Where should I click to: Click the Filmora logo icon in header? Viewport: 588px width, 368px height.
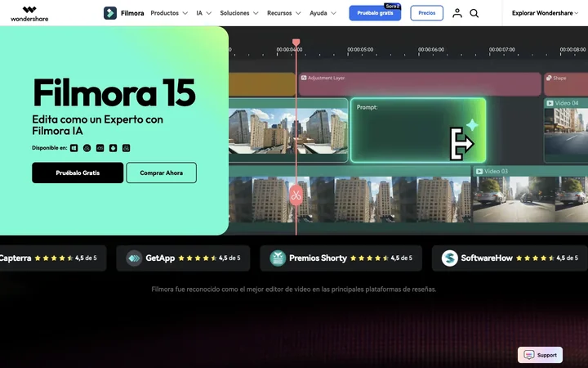[x=110, y=13]
